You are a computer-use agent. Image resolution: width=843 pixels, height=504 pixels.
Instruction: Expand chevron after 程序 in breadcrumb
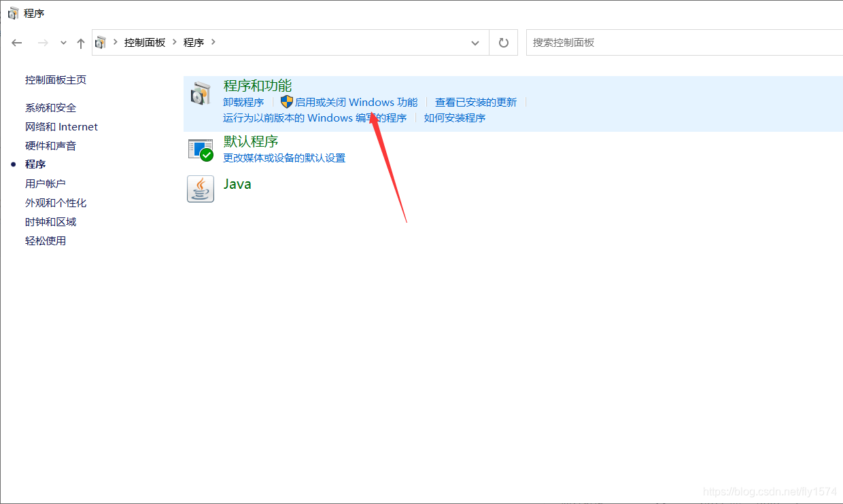(213, 42)
